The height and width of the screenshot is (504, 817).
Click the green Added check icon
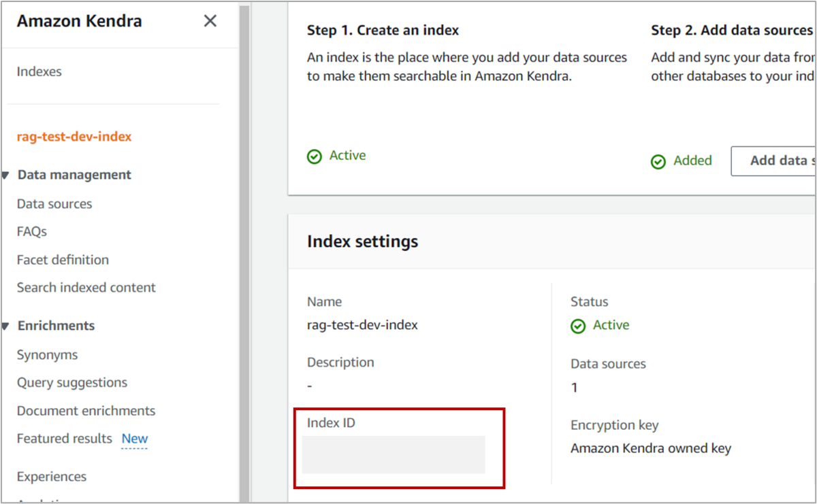[x=658, y=162]
